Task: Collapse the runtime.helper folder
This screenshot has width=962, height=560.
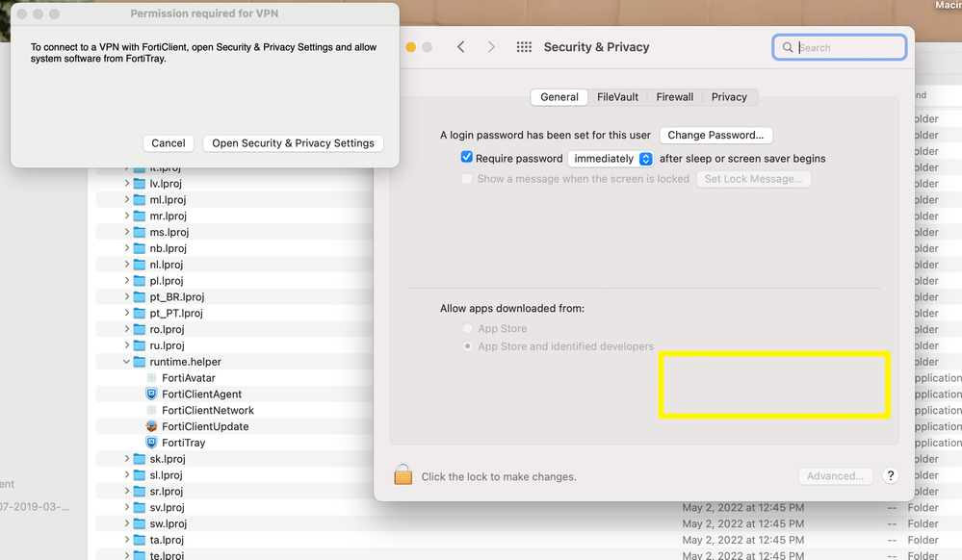Action: point(126,362)
